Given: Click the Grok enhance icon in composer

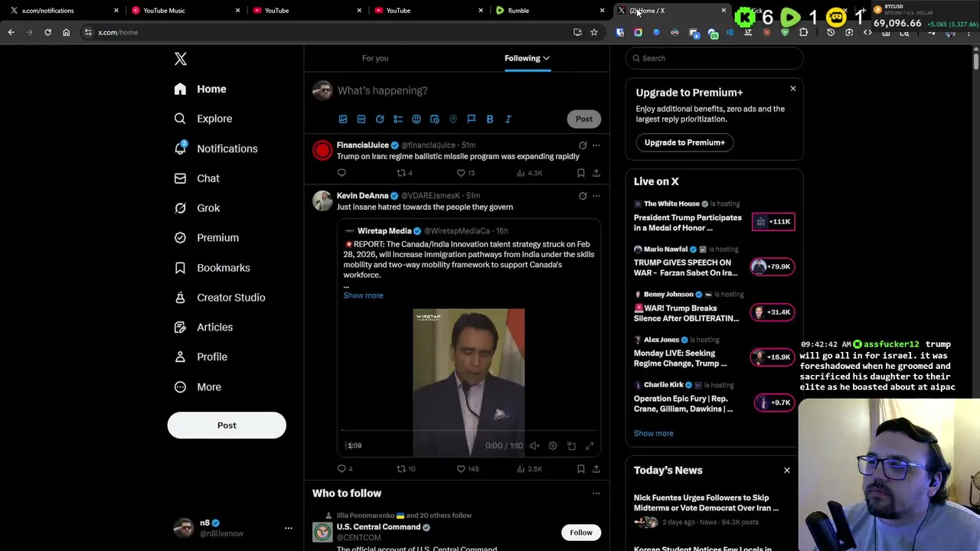Looking at the screenshot, I should (380, 119).
